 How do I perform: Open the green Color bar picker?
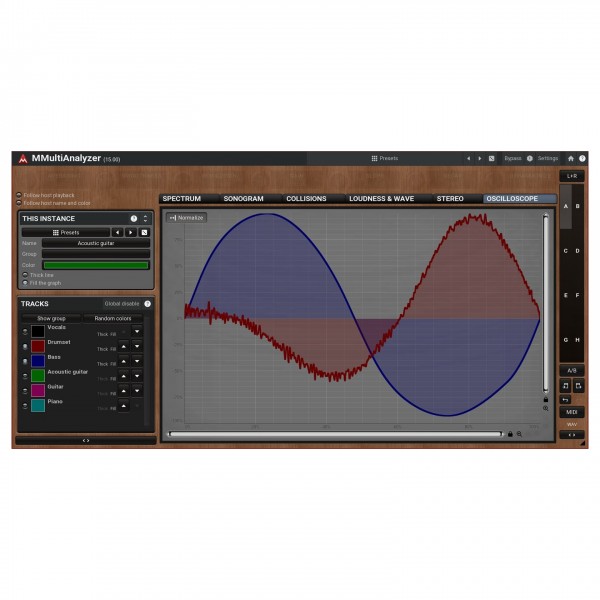click(x=96, y=265)
